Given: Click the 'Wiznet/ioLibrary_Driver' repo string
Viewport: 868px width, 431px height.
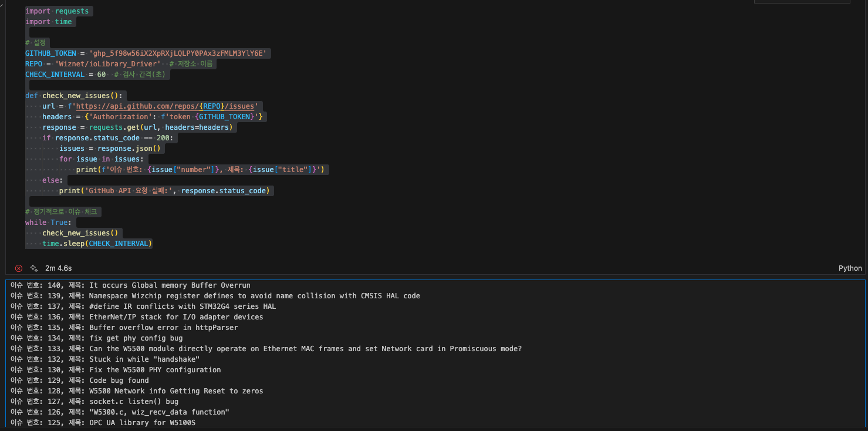Looking at the screenshot, I should [107, 64].
